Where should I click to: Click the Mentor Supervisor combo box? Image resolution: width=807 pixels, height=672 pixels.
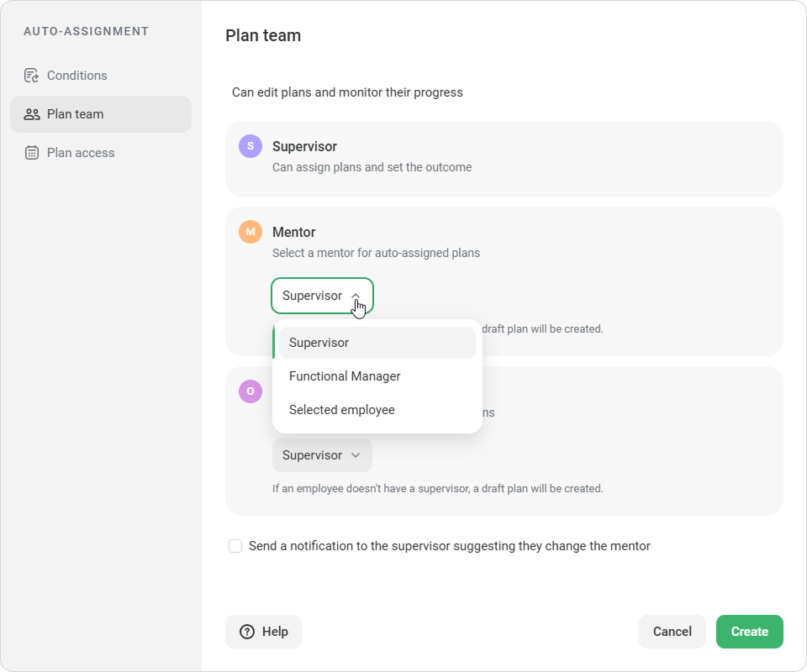point(322,296)
